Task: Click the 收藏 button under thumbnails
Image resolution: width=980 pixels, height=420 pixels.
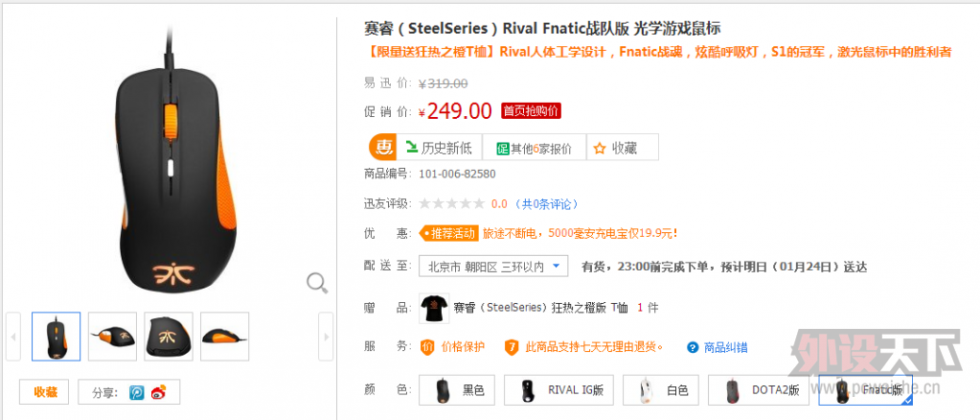Action: (46, 392)
